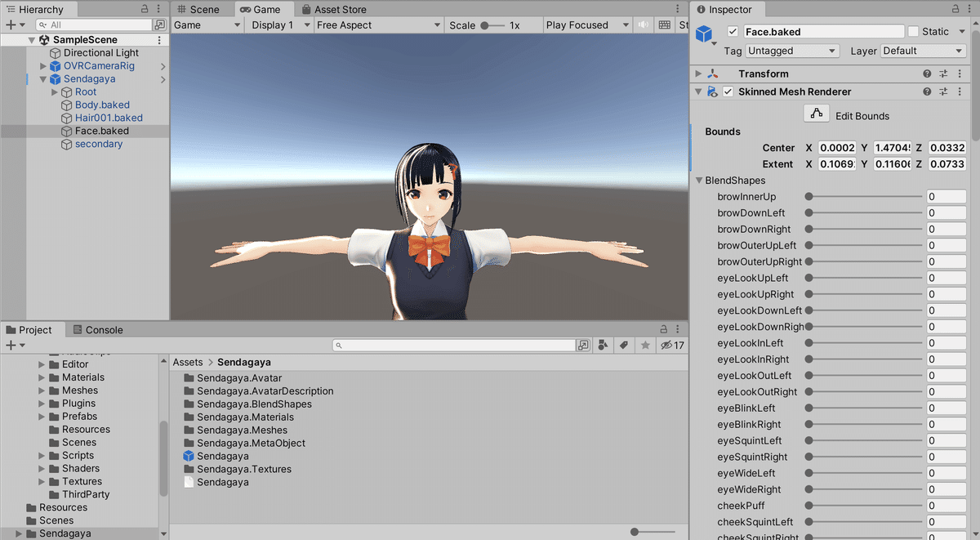980x540 pixels.
Task: Collapse the Skinned Mesh Renderer component
Action: [698, 91]
